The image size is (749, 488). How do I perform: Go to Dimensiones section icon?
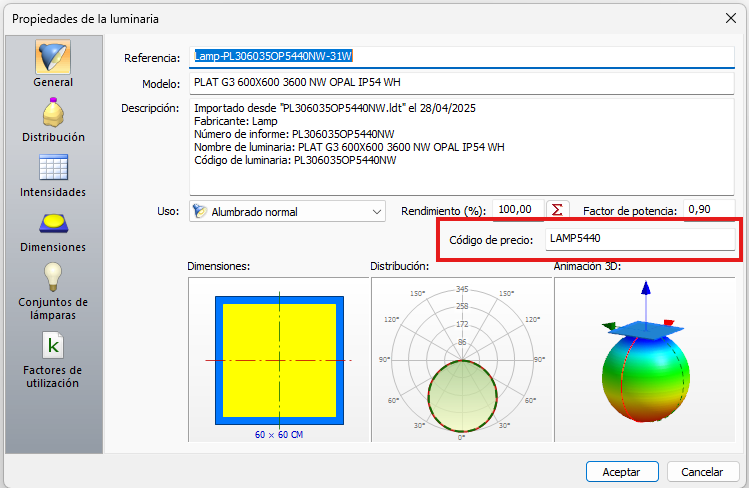tap(53, 222)
